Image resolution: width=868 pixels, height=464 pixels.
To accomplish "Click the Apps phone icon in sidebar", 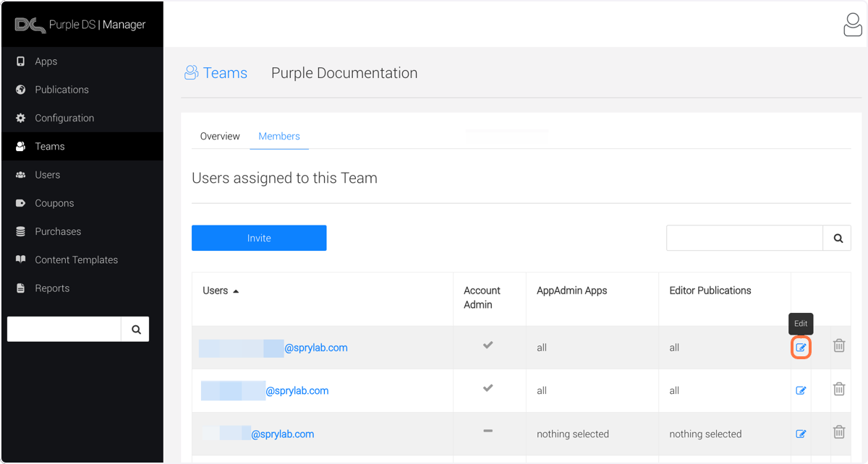I will point(20,61).
